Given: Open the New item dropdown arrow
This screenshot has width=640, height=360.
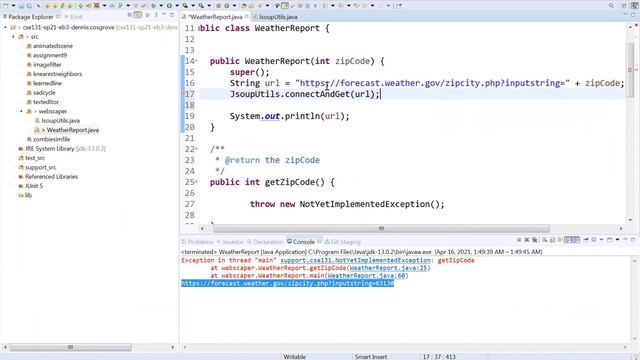Looking at the screenshot, I should [13, 6].
